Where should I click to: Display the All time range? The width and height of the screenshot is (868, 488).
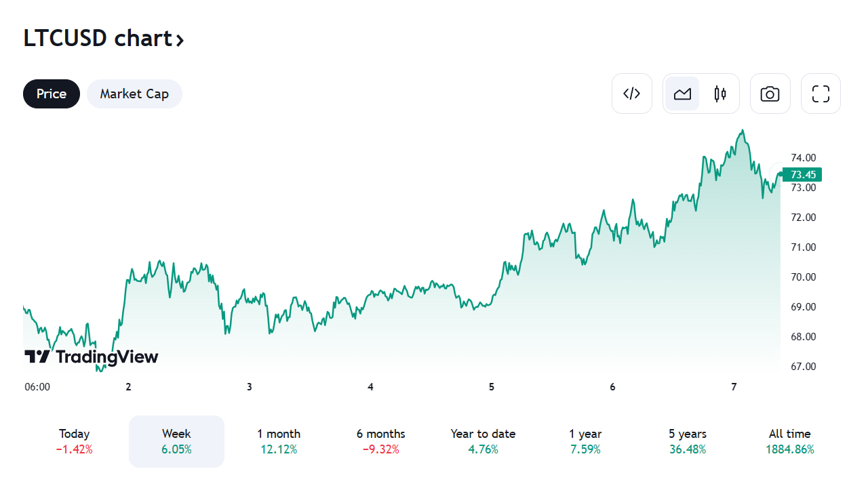[789, 441]
